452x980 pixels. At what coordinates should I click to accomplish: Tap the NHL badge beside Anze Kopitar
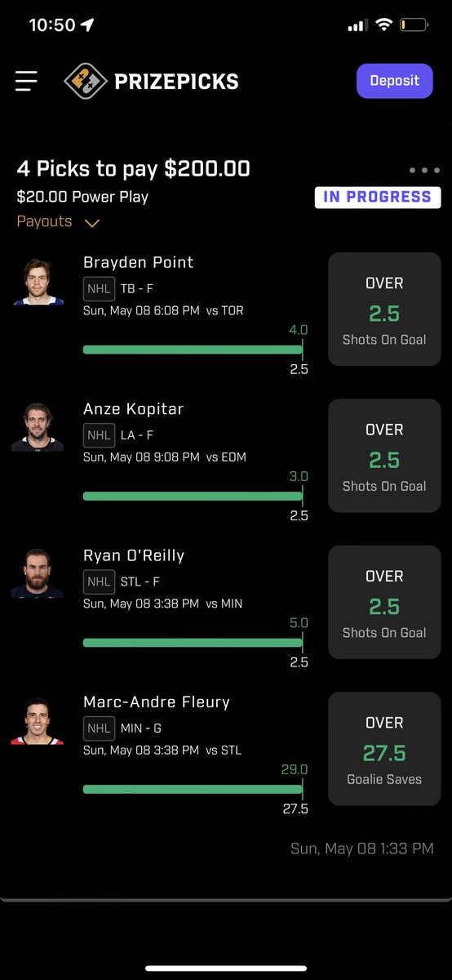point(100,435)
